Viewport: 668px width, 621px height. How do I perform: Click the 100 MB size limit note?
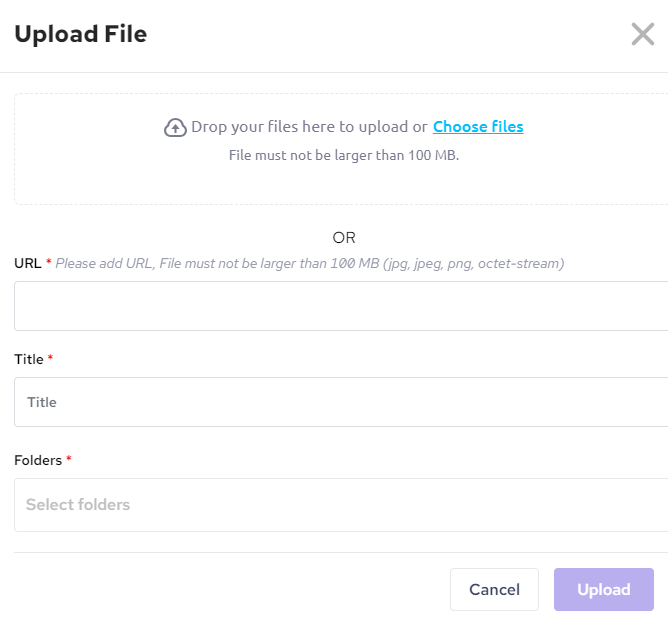(x=344, y=155)
